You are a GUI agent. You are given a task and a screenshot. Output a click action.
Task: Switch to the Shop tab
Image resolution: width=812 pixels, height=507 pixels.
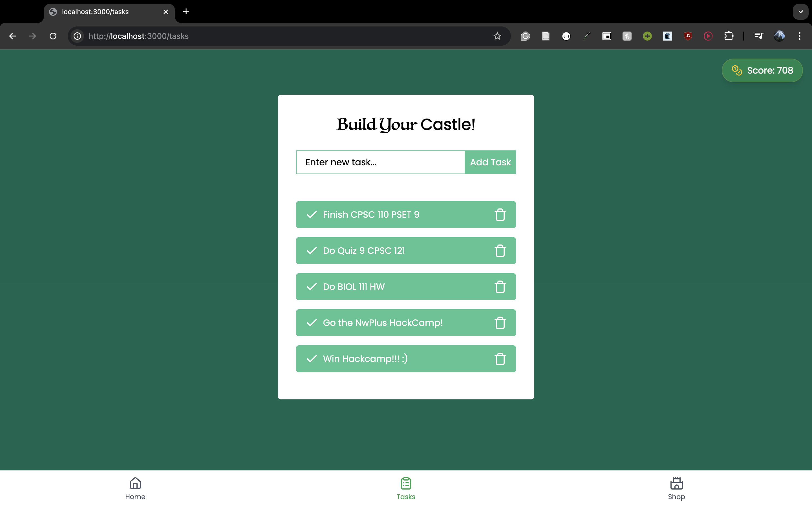pyautogui.click(x=676, y=488)
